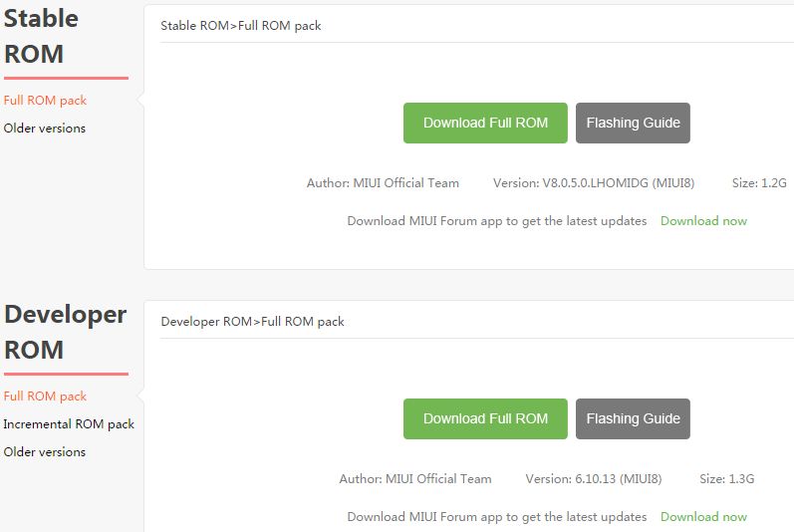Switch to Incremental ROM pack tab
Screen dimensions: 794x532
point(69,424)
